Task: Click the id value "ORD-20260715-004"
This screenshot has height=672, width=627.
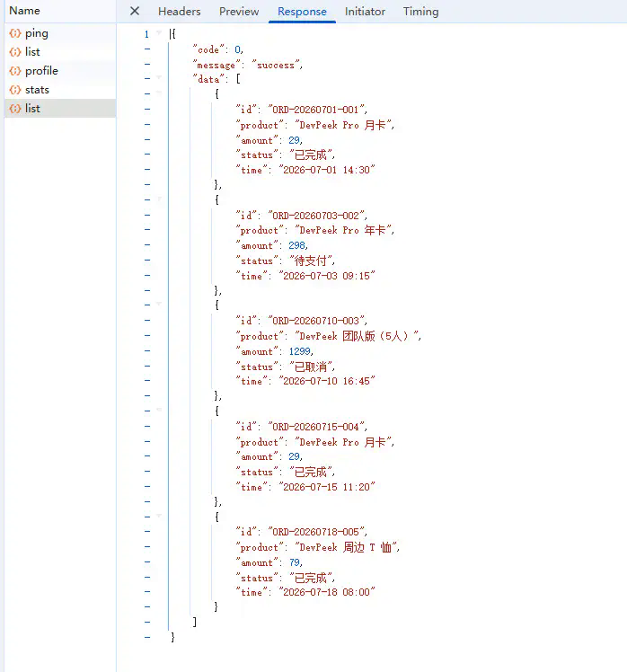Action: pos(317,427)
